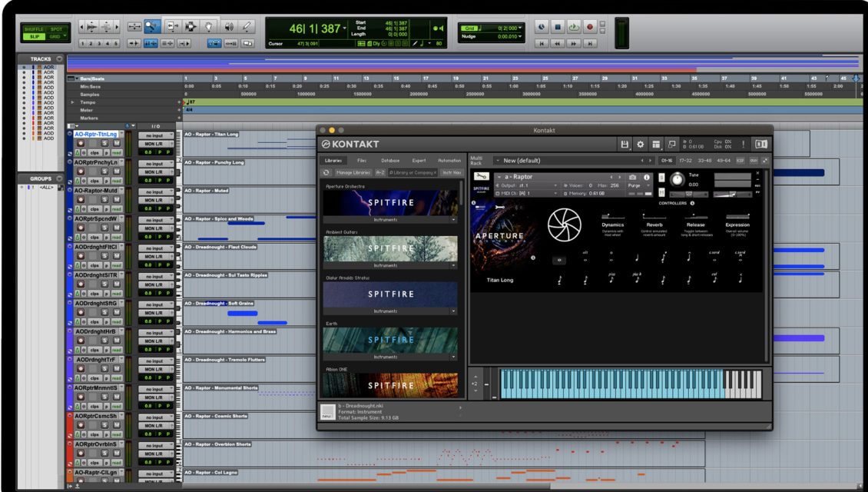Click the A-Z sort button

point(380,173)
